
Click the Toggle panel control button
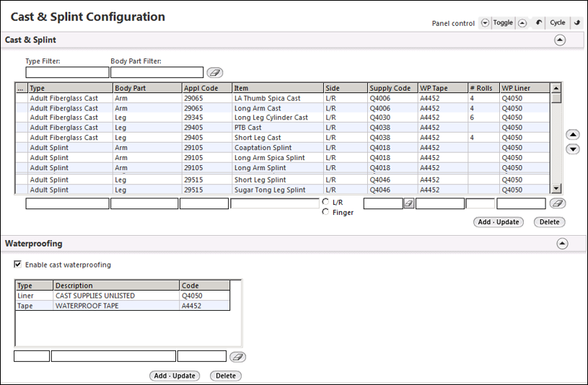coord(503,23)
